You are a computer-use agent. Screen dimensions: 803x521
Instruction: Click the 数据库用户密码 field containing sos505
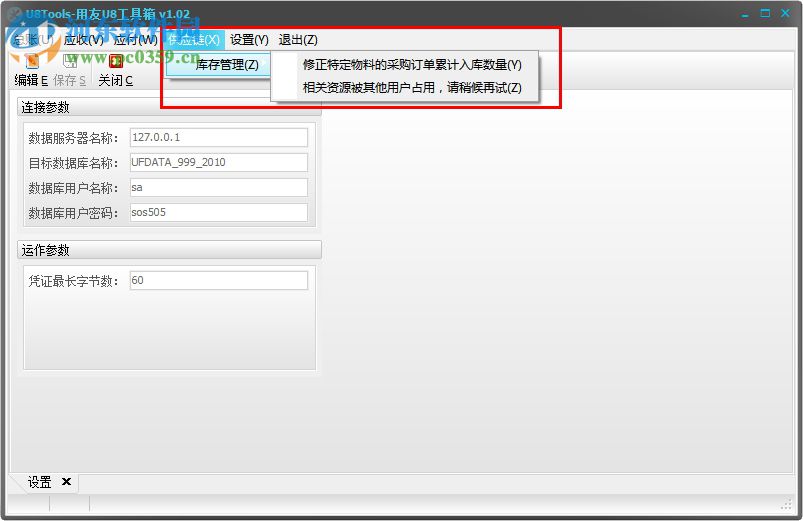[x=219, y=213]
